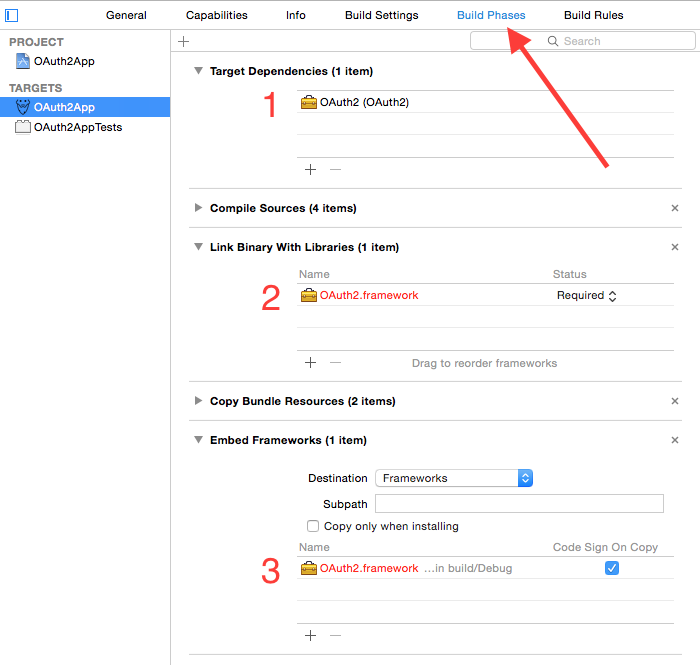This screenshot has width=700, height=665.
Task: Click the add build phase plus icon
Action: tap(183, 42)
